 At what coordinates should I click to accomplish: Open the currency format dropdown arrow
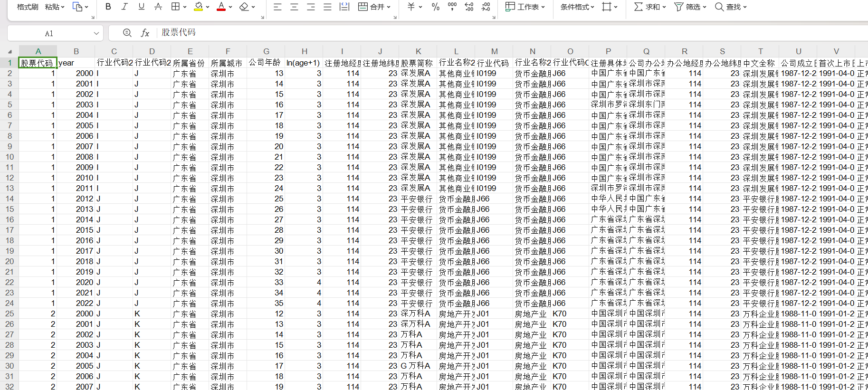[x=420, y=7]
